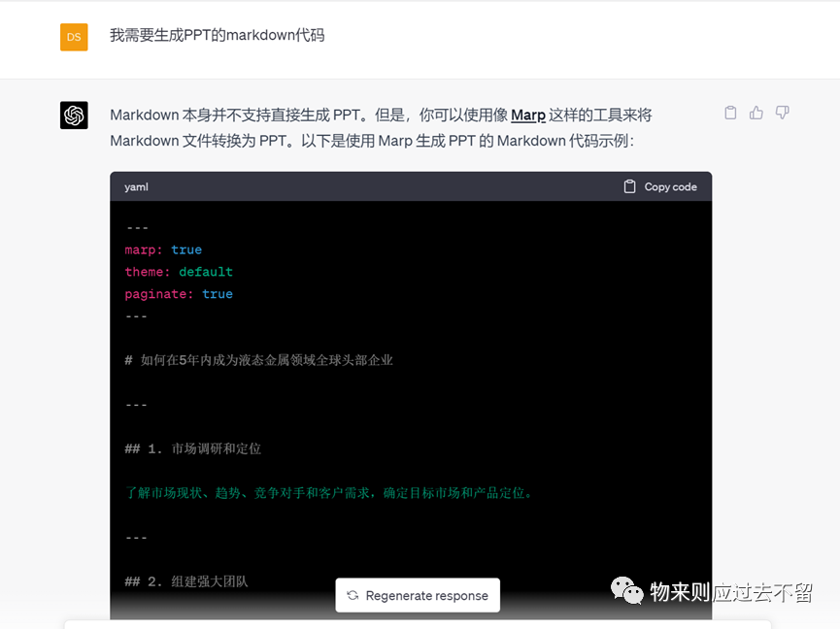840x629 pixels.
Task: Click the yaml language label
Action: pyautogui.click(x=136, y=186)
